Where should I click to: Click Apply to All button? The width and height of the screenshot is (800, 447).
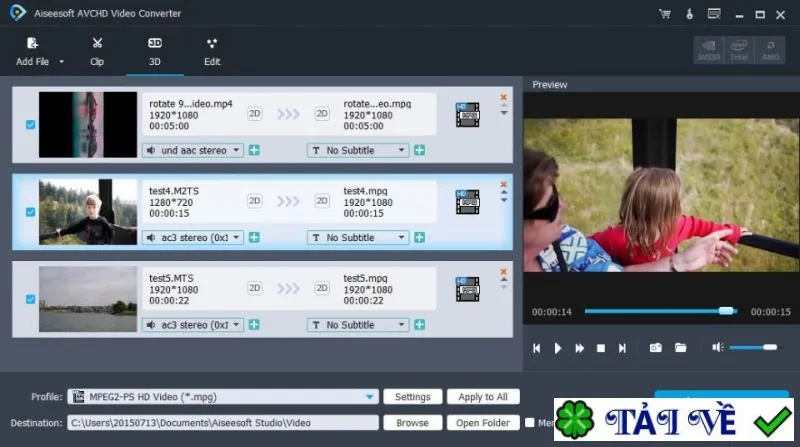point(483,396)
